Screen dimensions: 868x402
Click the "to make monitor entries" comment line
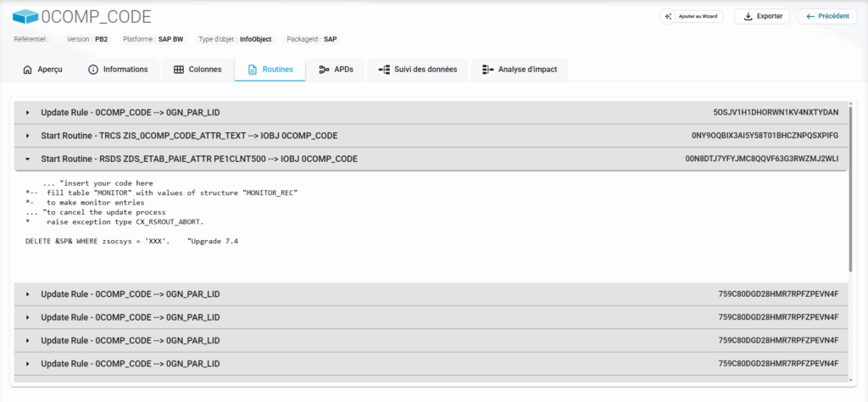click(x=85, y=203)
